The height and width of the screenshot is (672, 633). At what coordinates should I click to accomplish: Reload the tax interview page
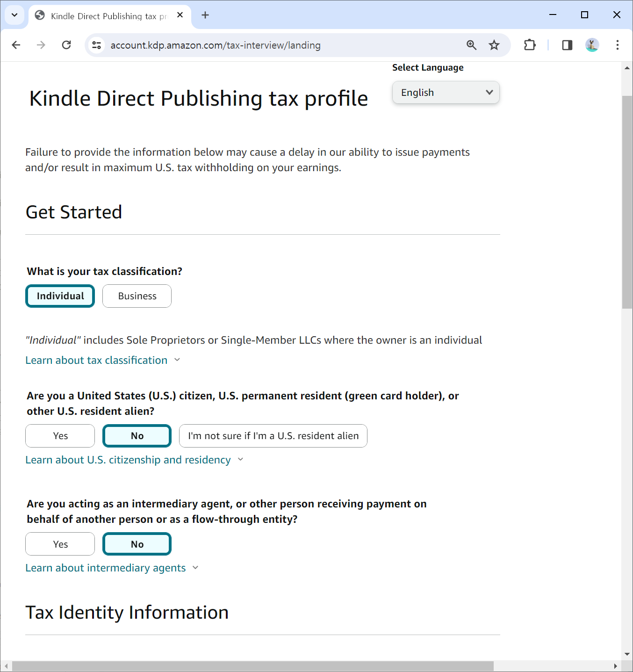tap(66, 45)
